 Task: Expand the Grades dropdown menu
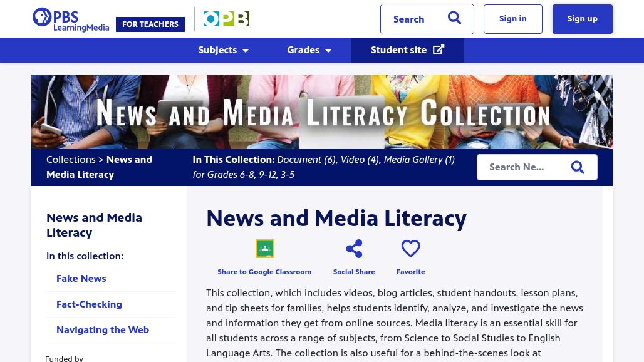coord(309,50)
